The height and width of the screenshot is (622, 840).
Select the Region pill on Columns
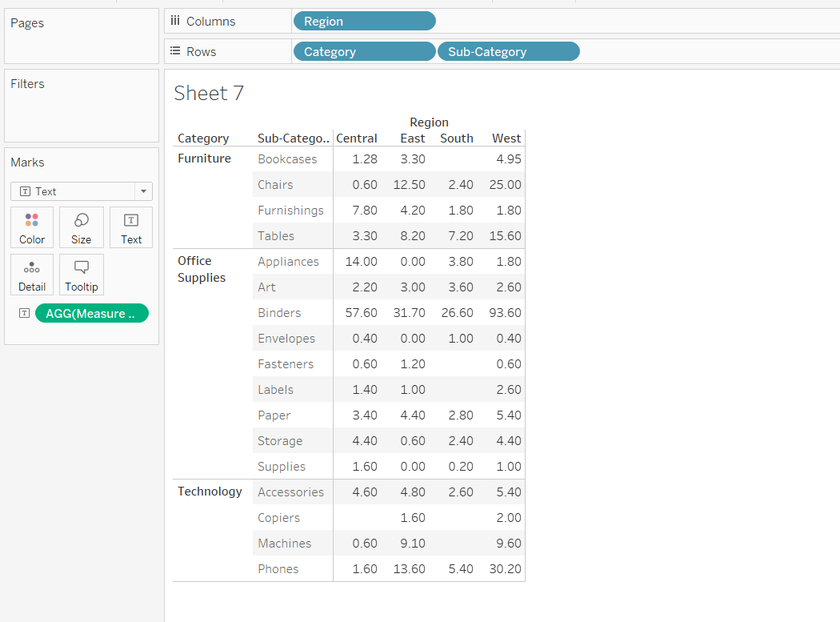point(364,22)
